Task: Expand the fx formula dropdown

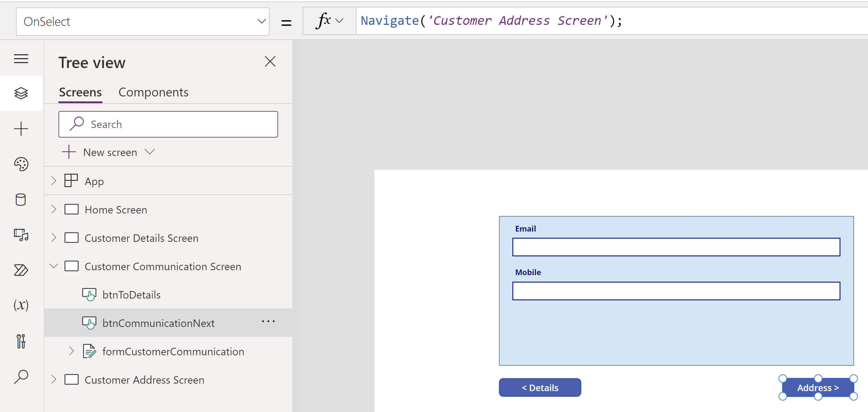Action: tap(339, 21)
